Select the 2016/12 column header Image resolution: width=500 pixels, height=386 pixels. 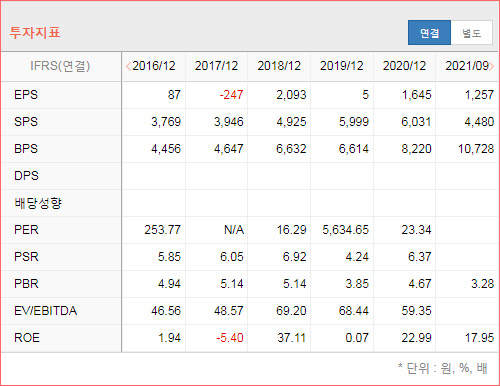[154, 66]
